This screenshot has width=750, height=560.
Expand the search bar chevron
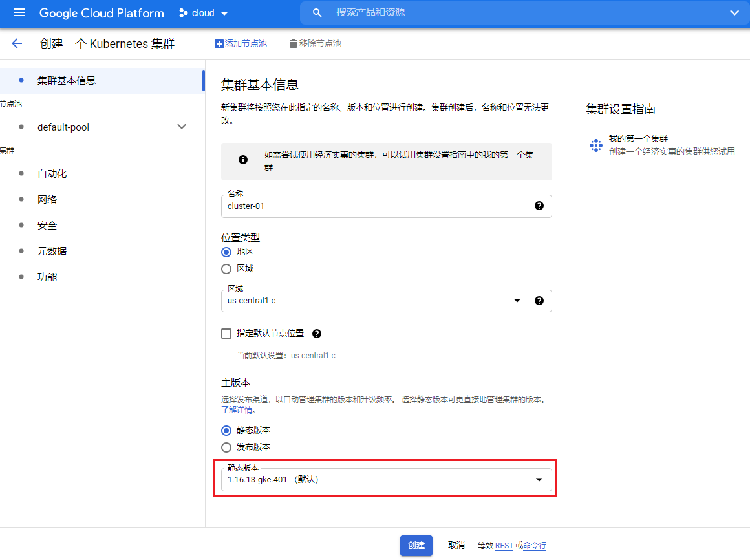pyautogui.click(x=734, y=12)
